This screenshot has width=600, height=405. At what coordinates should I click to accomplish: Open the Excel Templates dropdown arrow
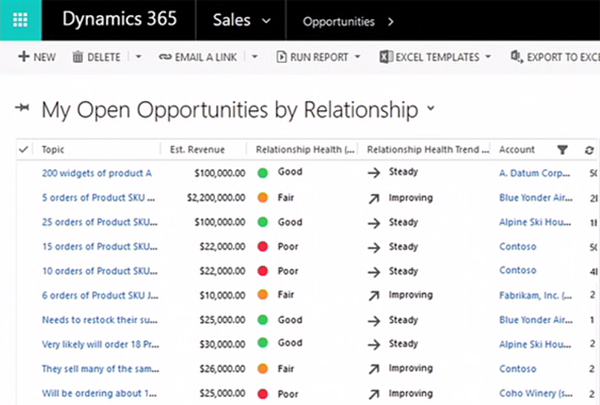tap(488, 57)
